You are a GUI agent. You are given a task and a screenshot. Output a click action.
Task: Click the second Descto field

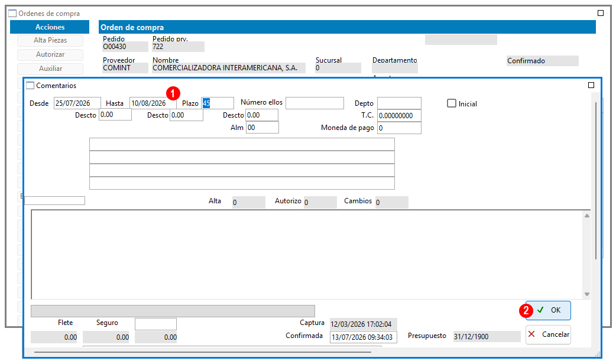point(187,115)
